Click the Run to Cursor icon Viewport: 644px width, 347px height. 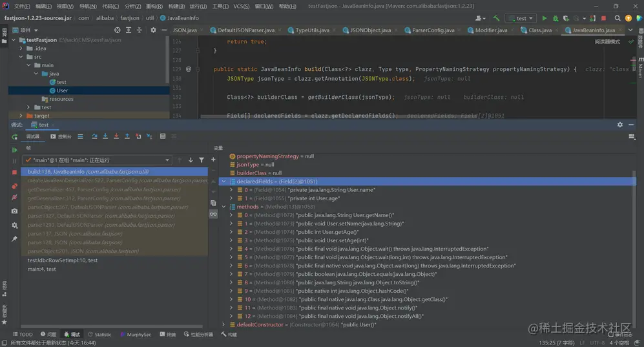click(149, 136)
